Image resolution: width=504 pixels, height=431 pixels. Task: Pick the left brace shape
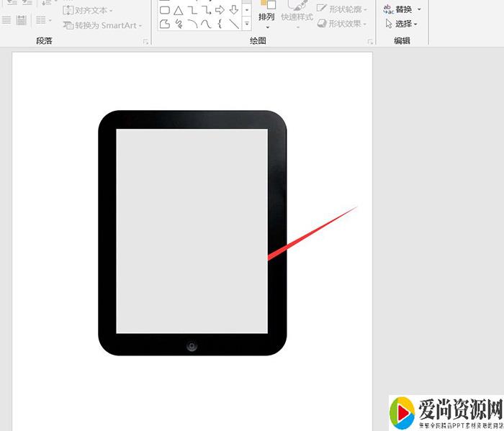[220, 24]
